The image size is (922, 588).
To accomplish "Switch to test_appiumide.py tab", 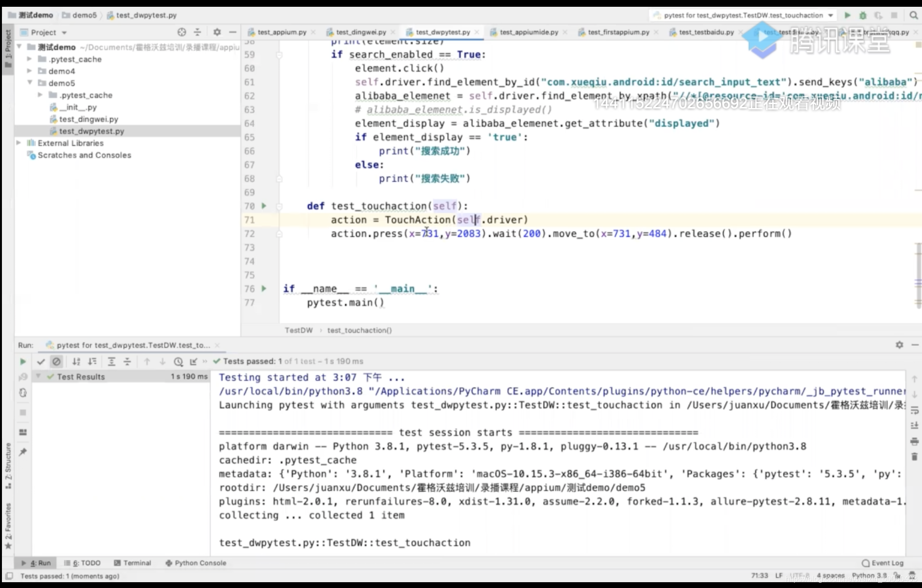I will [529, 32].
